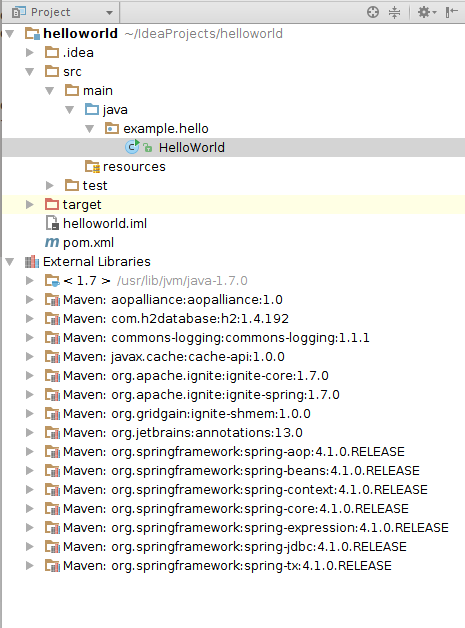The height and width of the screenshot is (628, 465).
Task: Click the h2database library icon
Action: click(52, 319)
